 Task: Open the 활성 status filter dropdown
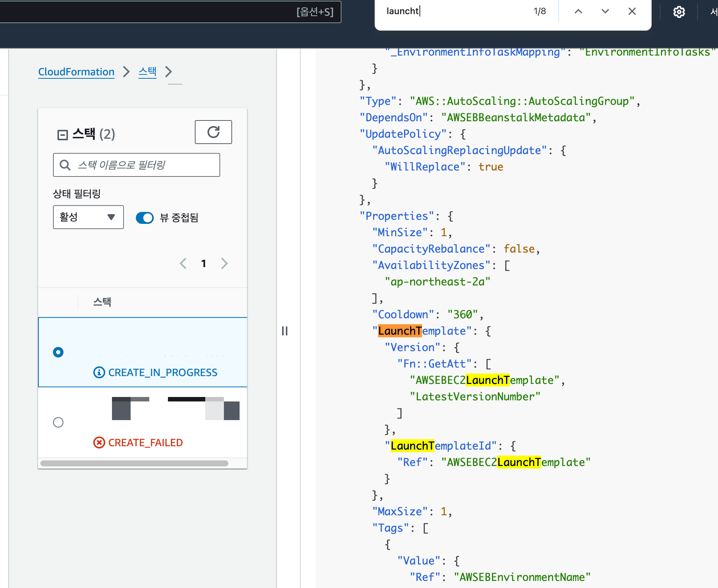[88, 217]
